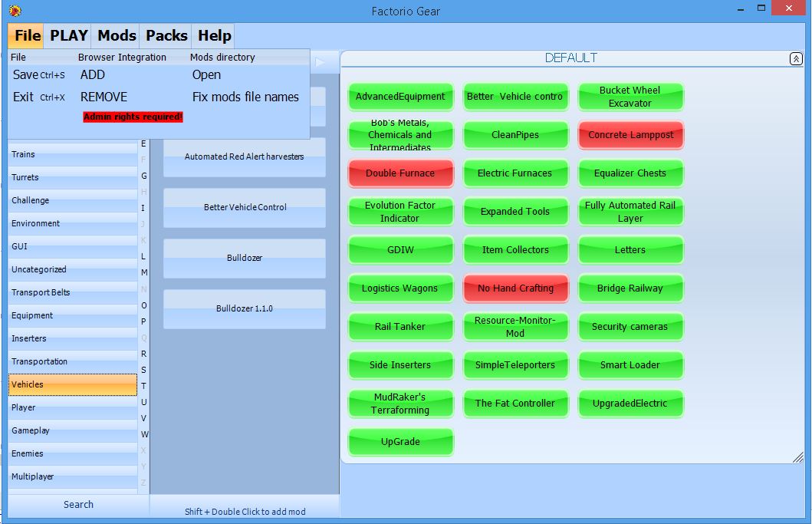Toggle the Concrete Lamppost mod
The width and height of the screenshot is (812, 524).
[x=630, y=135]
